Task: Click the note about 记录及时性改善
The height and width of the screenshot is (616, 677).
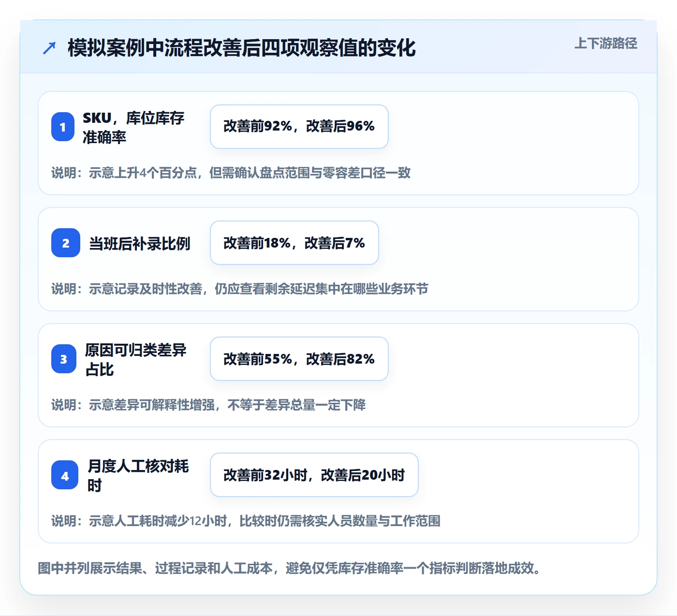Action: 240,289
